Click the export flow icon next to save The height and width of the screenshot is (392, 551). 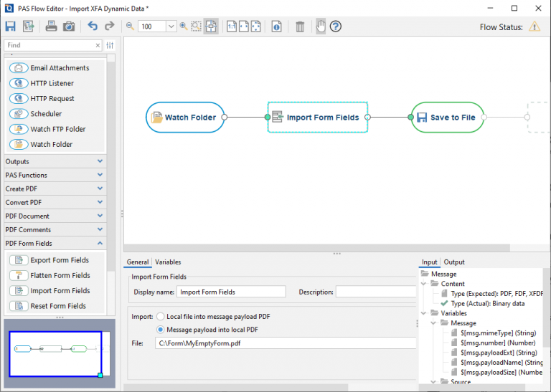[29, 27]
